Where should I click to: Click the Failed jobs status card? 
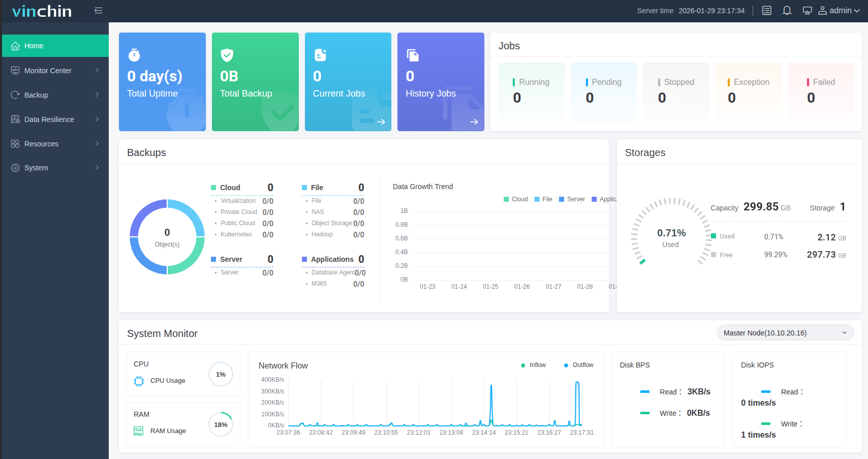pyautogui.click(x=820, y=91)
